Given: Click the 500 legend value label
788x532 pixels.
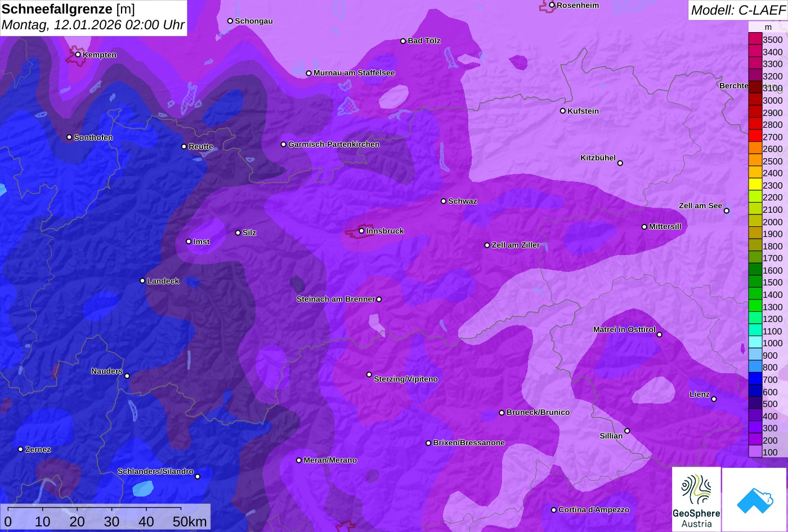Looking at the screenshot, I should coord(770,404).
